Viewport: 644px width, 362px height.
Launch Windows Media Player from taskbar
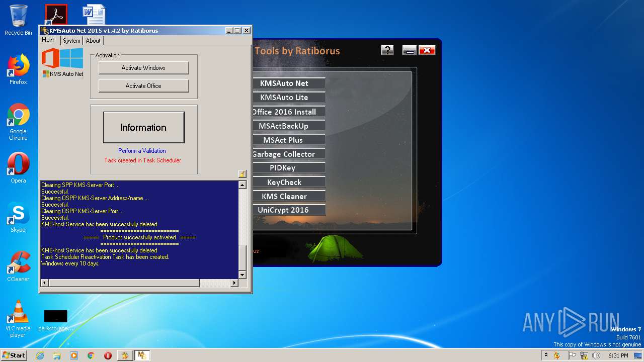tap(74, 355)
